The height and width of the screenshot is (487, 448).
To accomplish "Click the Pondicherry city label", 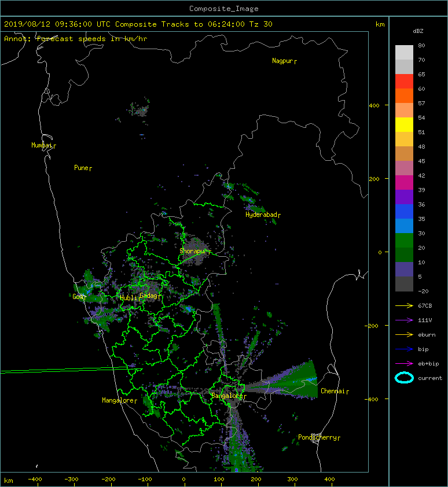I will point(319,437).
